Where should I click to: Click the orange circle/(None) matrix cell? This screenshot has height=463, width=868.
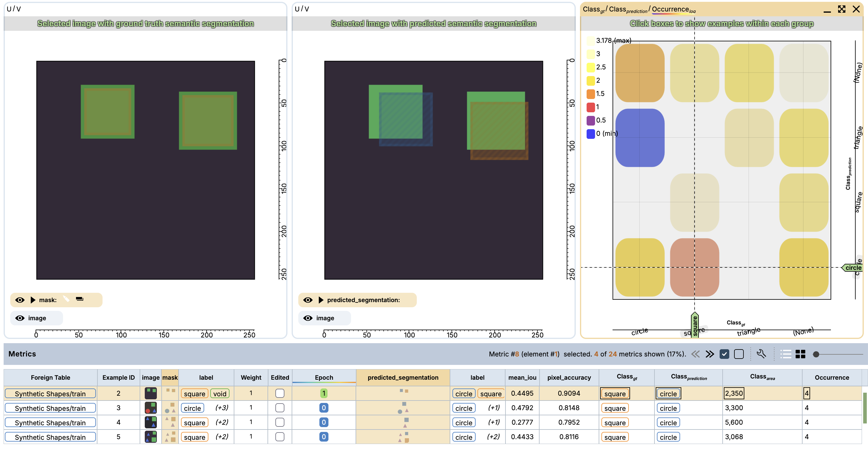tap(640, 73)
